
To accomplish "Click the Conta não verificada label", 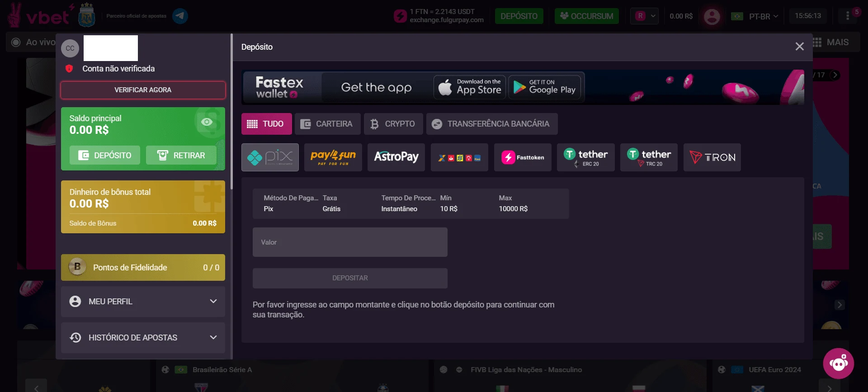I will point(118,69).
